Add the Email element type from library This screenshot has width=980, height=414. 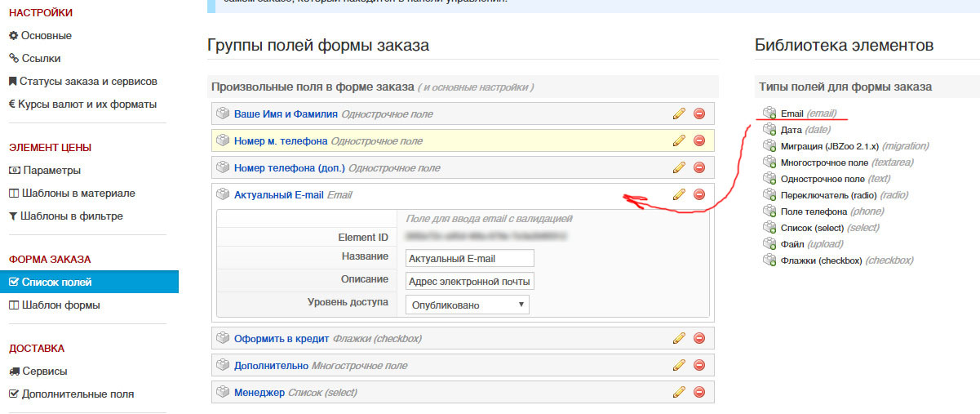pyautogui.click(x=792, y=114)
